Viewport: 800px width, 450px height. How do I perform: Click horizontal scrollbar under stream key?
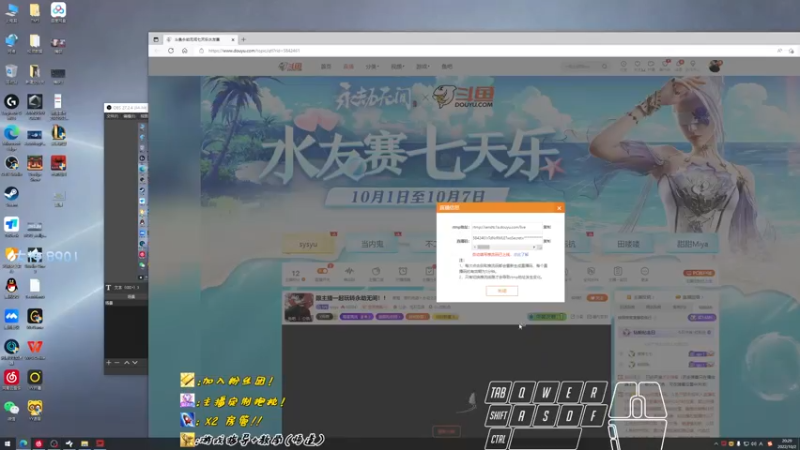(506, 247)
